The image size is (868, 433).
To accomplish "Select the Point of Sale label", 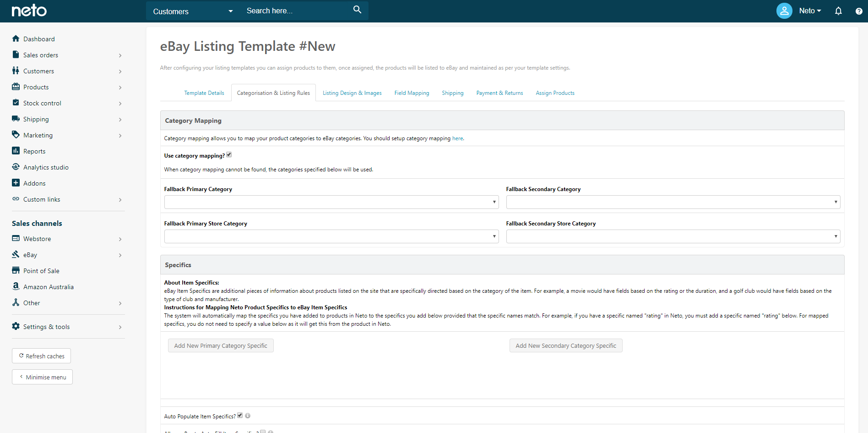I will click(41, 271).
